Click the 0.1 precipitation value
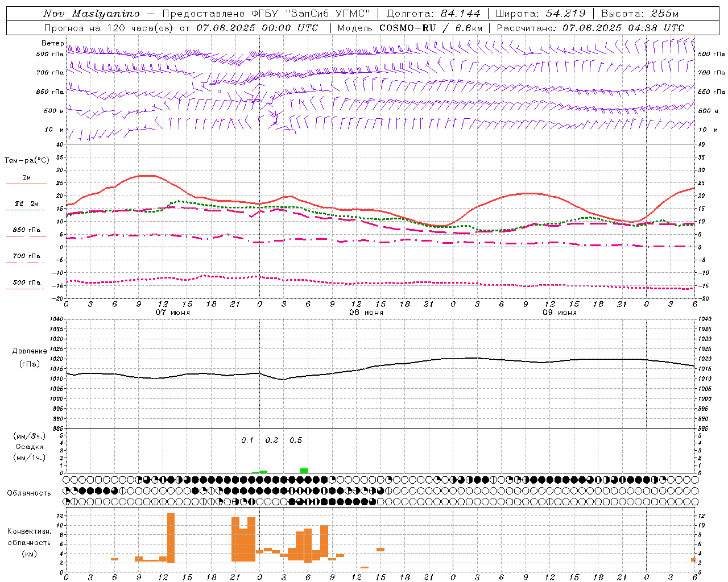Screen dimensions: 728x582 (247, 440)
